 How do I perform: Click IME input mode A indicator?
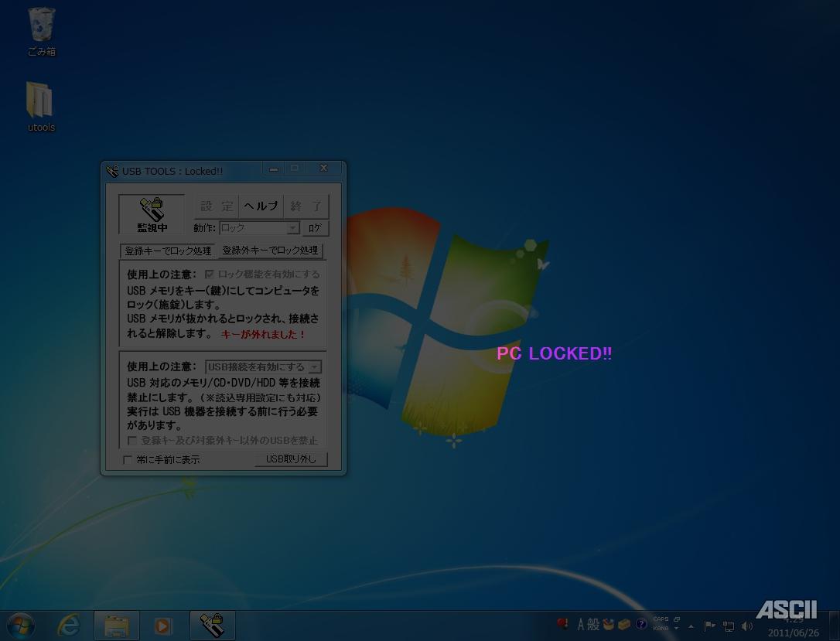[x=581, y=625]
